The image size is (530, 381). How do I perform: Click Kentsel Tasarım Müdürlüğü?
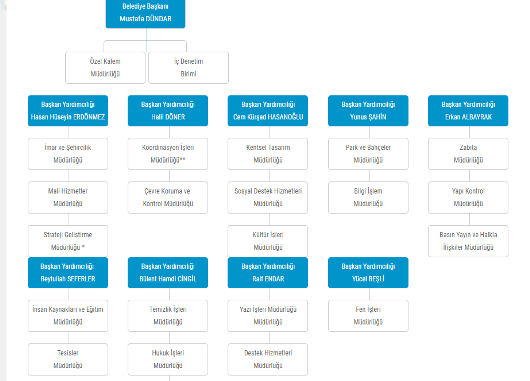[268, 154]
